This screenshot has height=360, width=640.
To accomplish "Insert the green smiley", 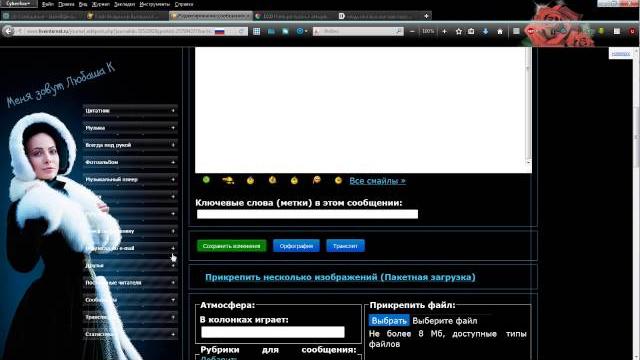I will click(x=206, y=180).
